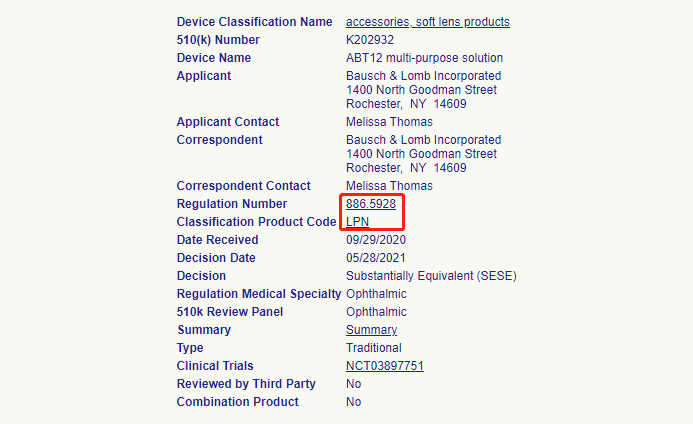Click the Clinical Trials label
The image size is (693, 424).
[215, 366]
